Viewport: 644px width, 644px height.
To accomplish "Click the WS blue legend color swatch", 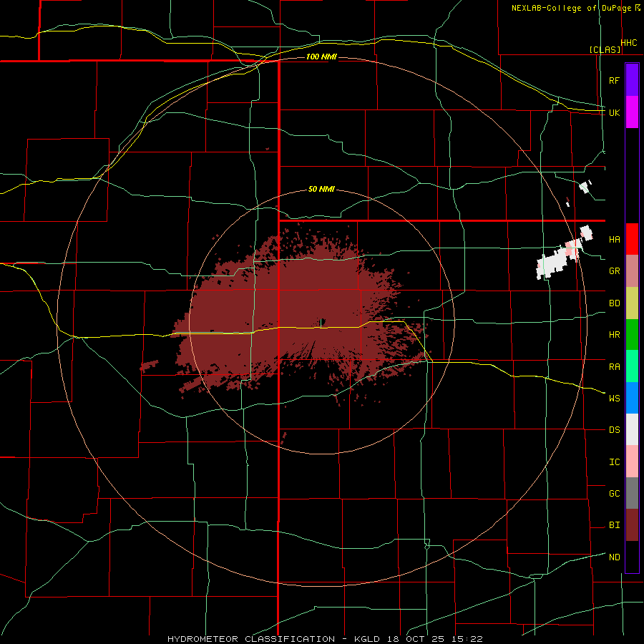I will click(632, 398).
